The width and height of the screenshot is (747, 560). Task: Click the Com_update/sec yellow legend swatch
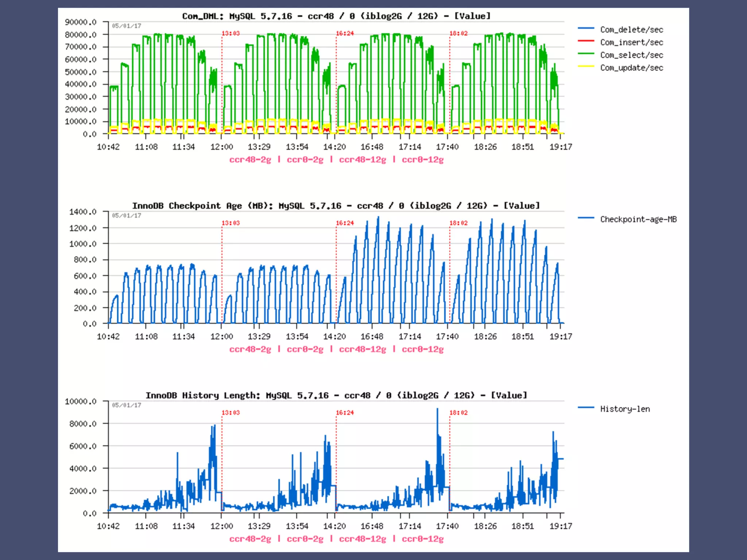pyautogui.click(x=586, y=67)
